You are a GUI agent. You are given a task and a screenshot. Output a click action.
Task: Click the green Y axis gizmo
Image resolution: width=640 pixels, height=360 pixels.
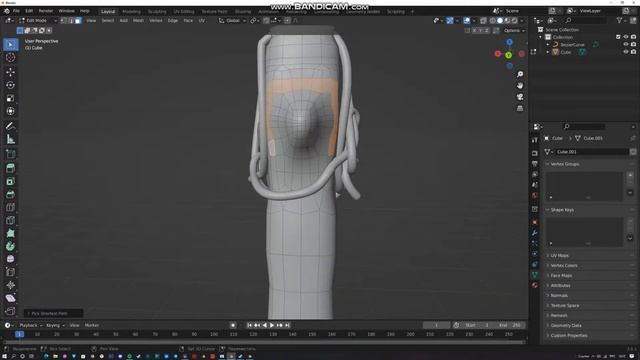click(509, 55)
